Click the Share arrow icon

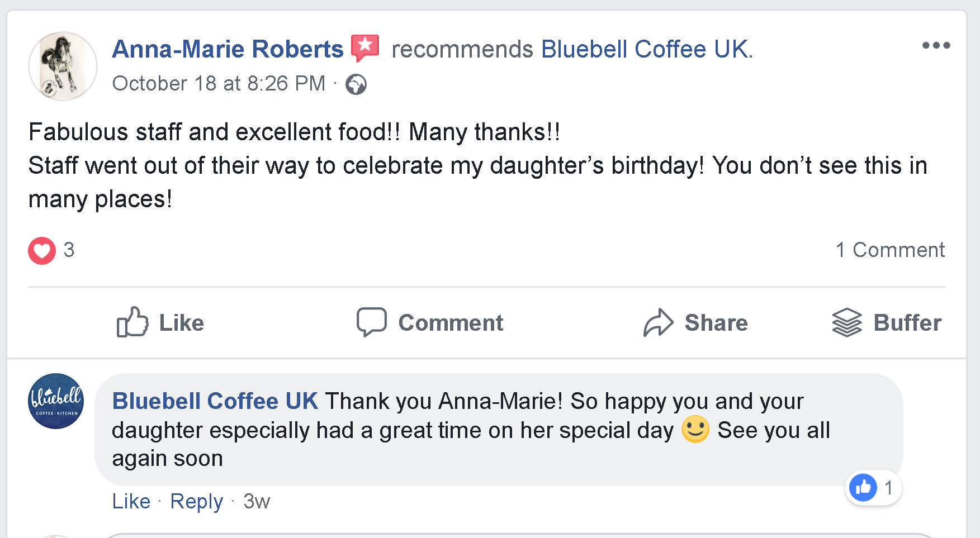658,322
